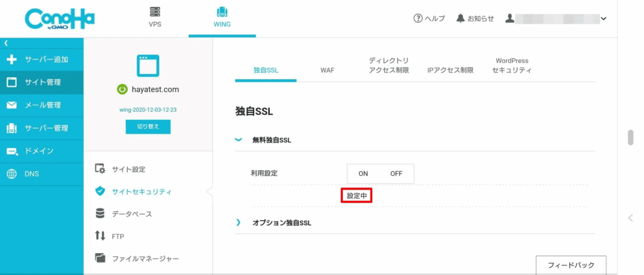Open notifications bell (お知らせ)
This screenshot has width=644, height=275.
tap(460, 19)
